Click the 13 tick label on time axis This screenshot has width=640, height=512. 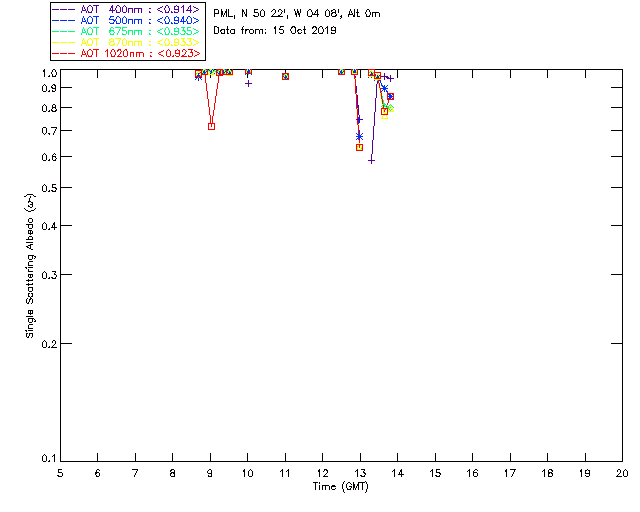tap(360, 473)
